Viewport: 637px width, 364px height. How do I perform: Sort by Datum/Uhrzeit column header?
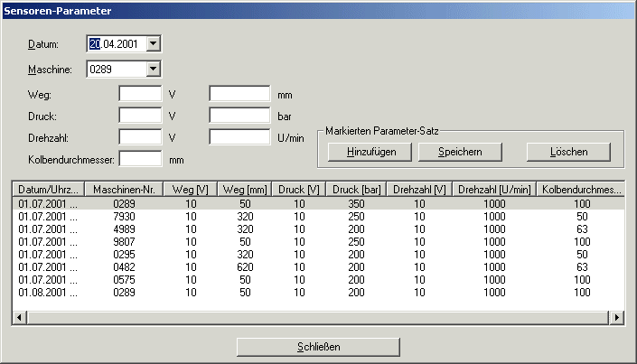pos(50,189)
